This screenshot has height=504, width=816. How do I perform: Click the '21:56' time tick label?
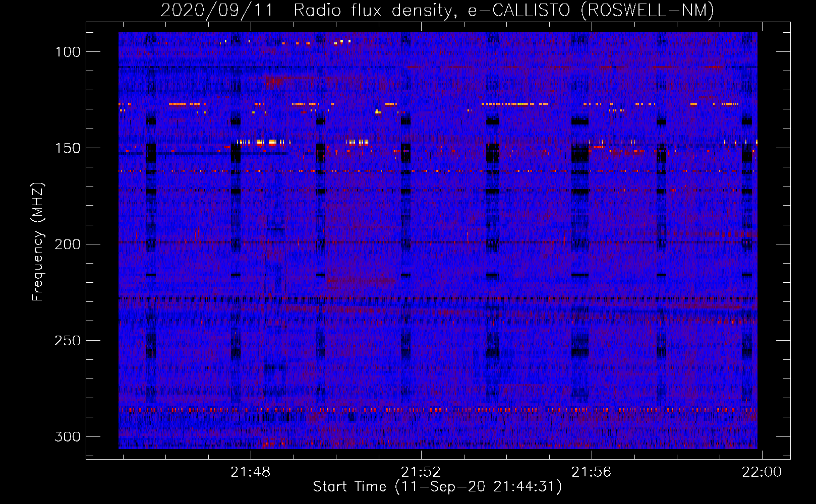(591, 472)
